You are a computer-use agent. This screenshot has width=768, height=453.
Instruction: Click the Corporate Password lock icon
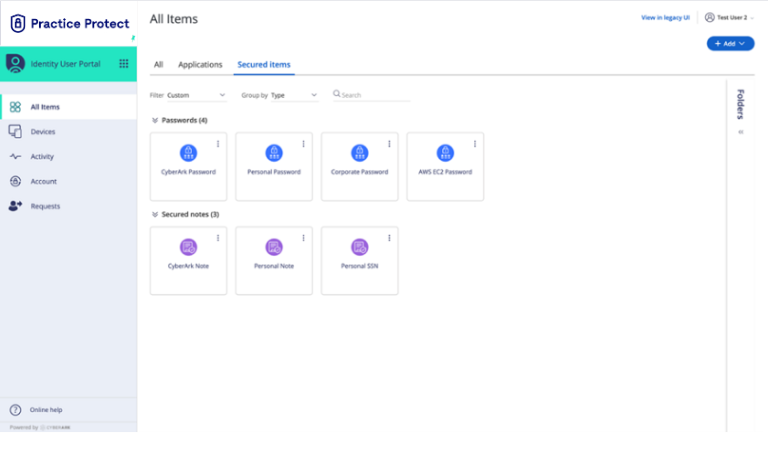tap(360, 153)
